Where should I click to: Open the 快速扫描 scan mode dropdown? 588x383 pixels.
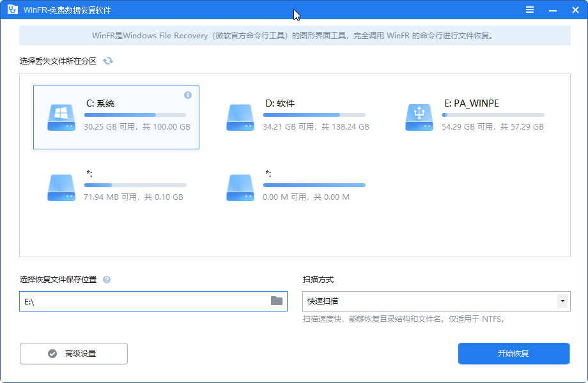(437, 301)
